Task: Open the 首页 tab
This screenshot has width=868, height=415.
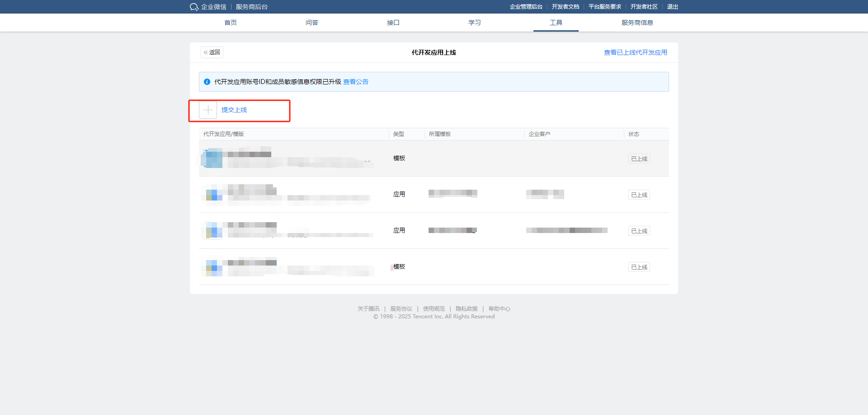Action: tap(231, 23)
